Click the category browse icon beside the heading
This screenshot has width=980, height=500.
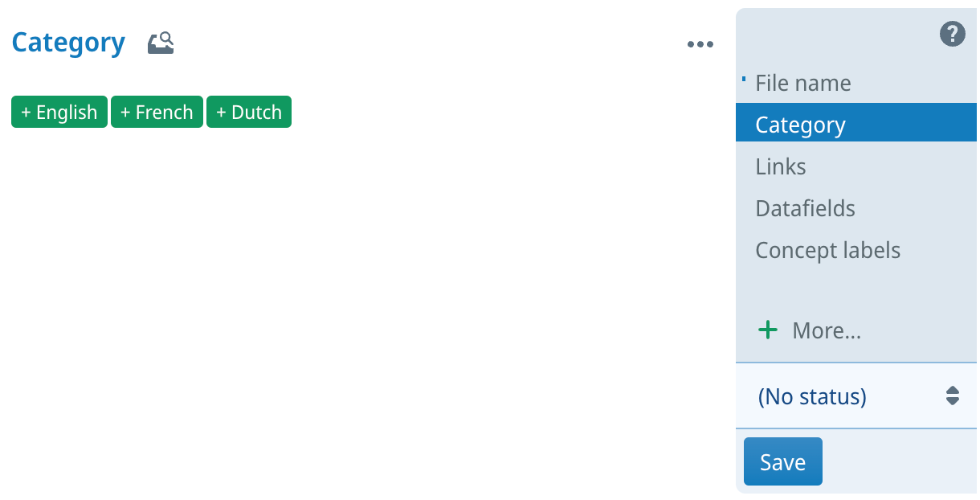click(161, 43)
